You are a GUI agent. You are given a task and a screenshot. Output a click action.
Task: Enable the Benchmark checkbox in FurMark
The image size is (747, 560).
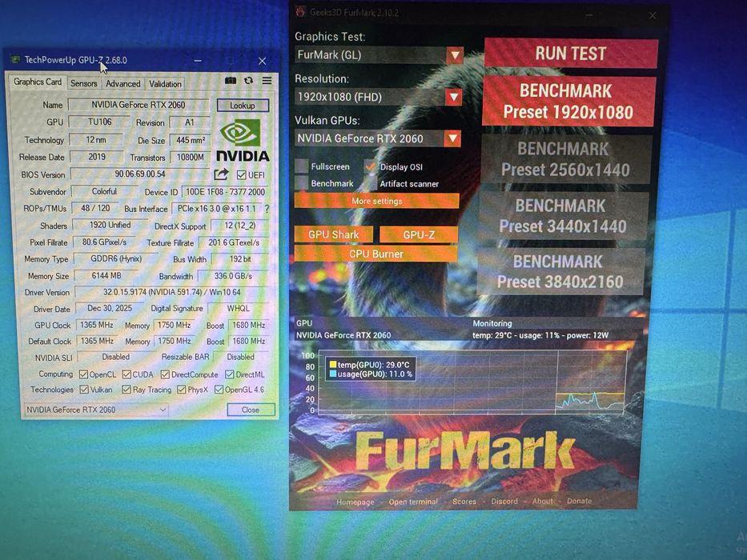(x=301, y=183)
